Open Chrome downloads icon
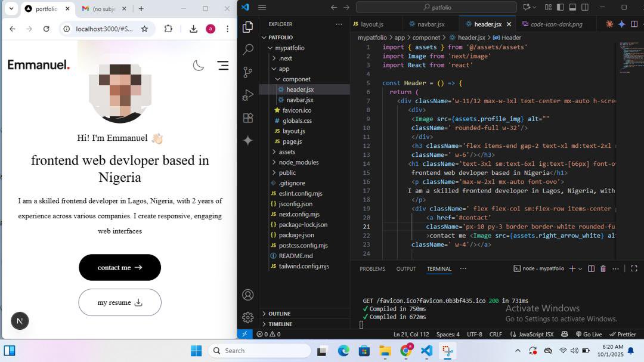 [x=193, y=29]
